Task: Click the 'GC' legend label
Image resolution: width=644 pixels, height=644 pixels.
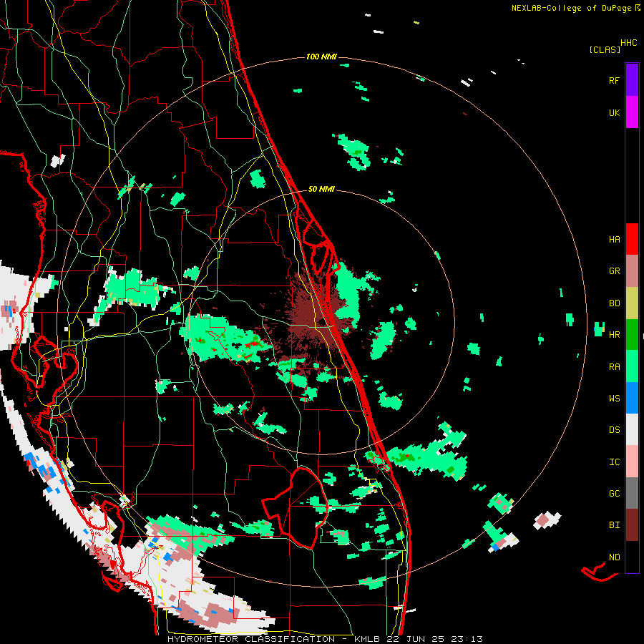Action: click(614, 494)
